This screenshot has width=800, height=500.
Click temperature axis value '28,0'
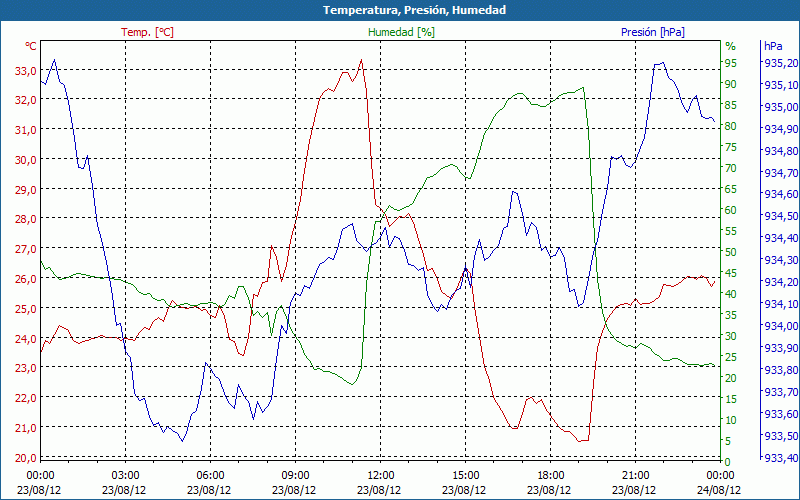tap(25, 219)
